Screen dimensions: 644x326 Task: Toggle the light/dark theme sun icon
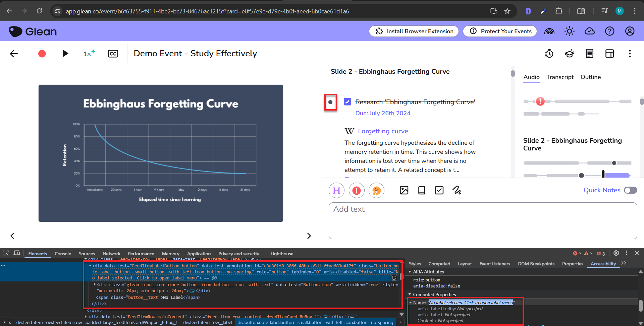(x=569, y=31)
